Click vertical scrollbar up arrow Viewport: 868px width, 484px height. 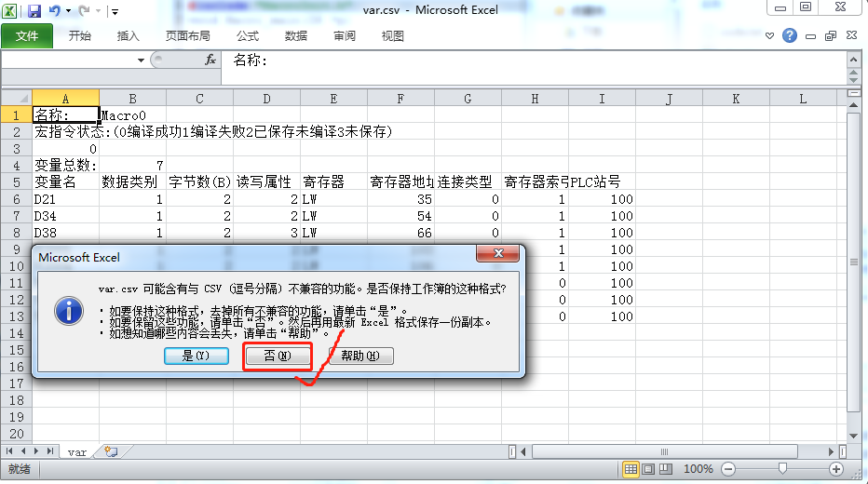point(854,104)
